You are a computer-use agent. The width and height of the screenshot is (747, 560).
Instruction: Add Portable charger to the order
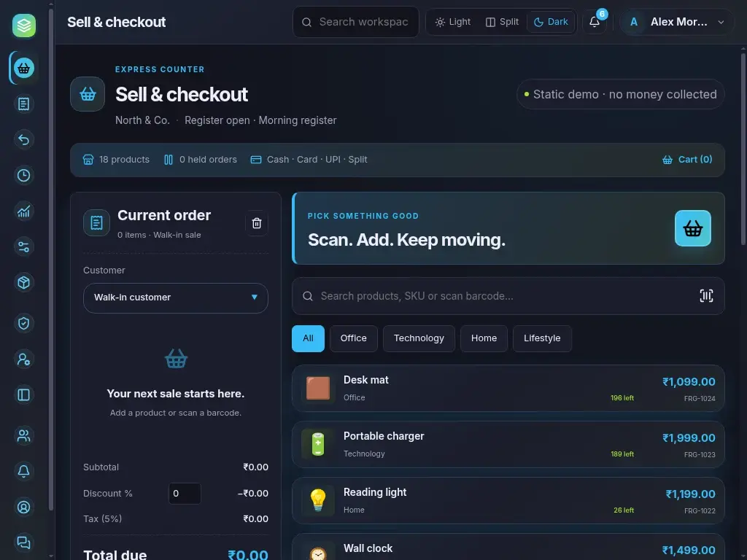[x=508, y=444]
